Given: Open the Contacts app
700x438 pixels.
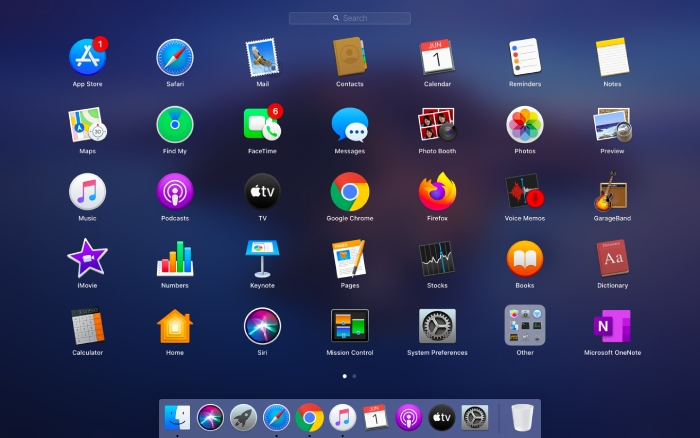Looking at the screenshot, I should point(350,57).
